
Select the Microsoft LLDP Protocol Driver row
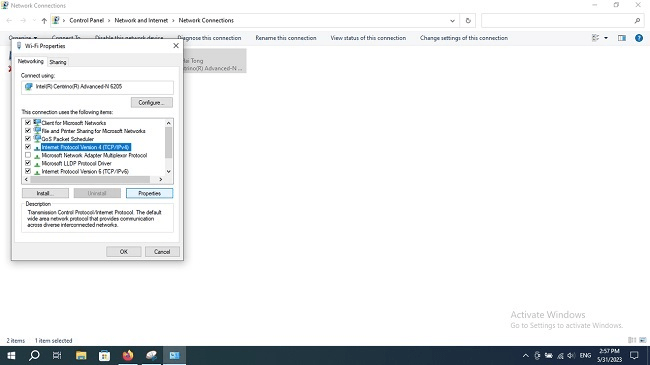coord(77,163)
